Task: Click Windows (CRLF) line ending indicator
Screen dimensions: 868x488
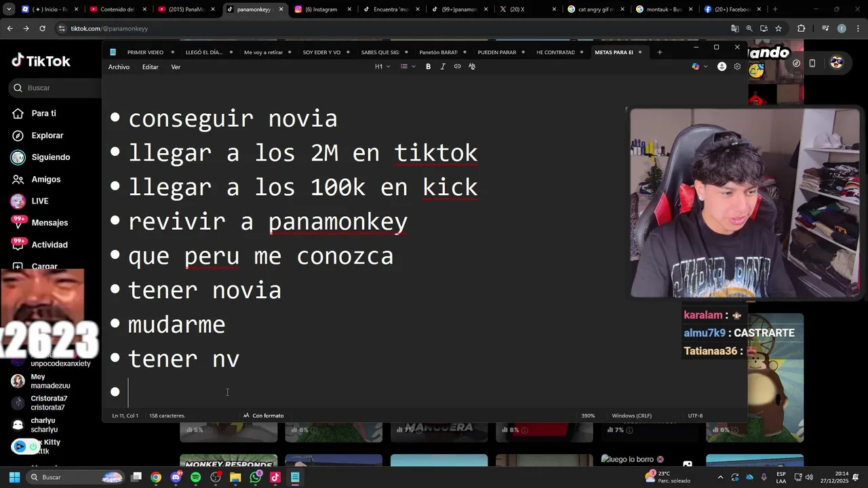Action: click(631, 415)
